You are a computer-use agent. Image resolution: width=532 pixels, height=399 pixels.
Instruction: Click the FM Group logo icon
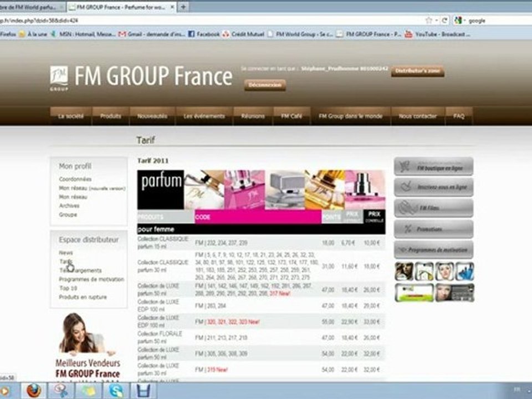59,78
